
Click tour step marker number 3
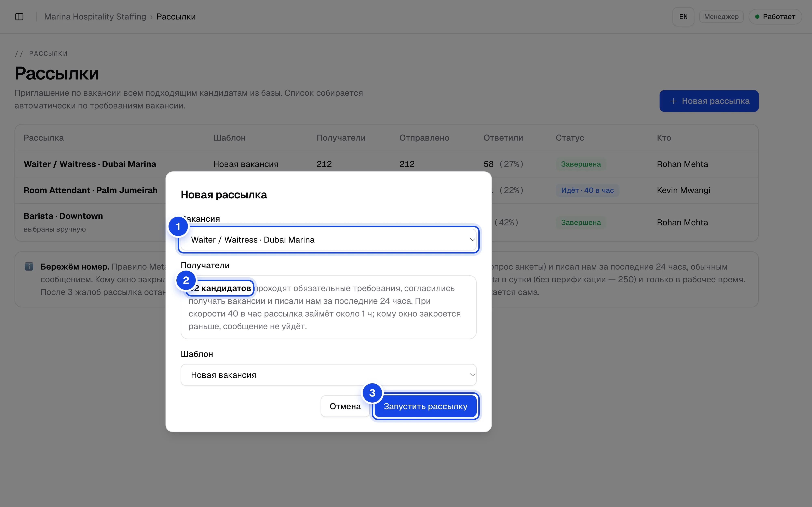(372, 393)
